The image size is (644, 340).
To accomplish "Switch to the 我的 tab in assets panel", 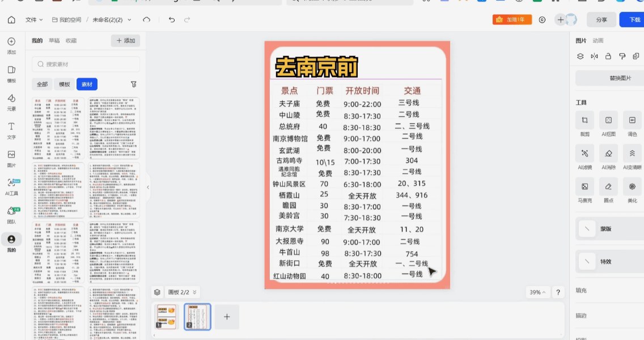I will coord(37,41).
